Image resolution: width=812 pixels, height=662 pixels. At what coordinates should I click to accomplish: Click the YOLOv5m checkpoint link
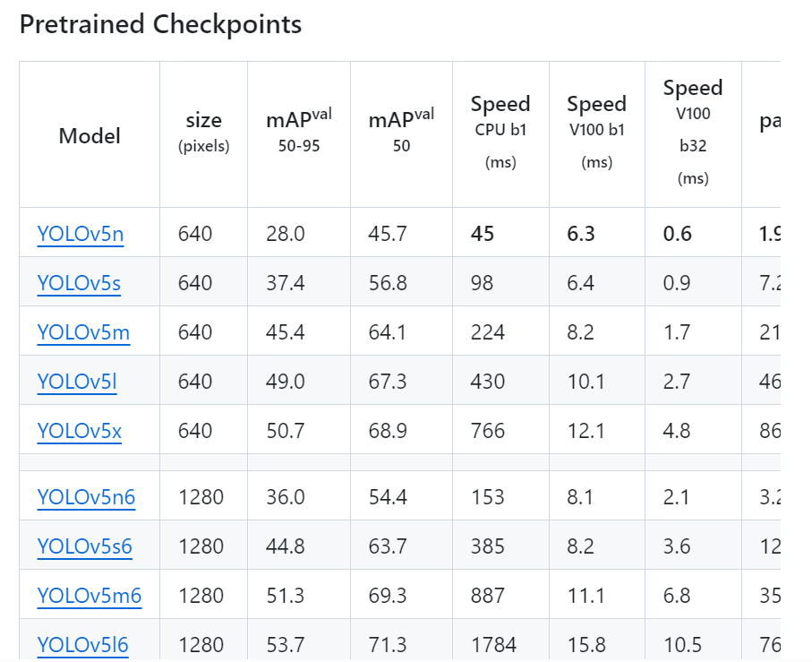(x=83, y=332)
